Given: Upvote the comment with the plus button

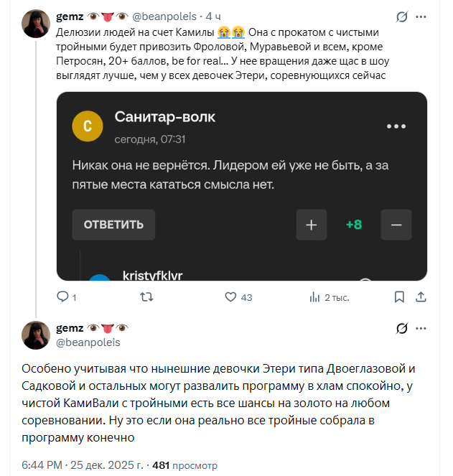Looking at the screenshot, I should click(x=312, y=225).
